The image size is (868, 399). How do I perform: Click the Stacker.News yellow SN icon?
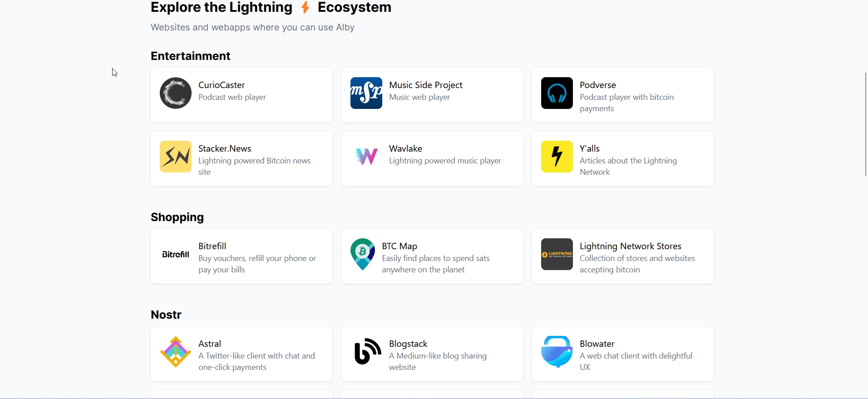176,157
